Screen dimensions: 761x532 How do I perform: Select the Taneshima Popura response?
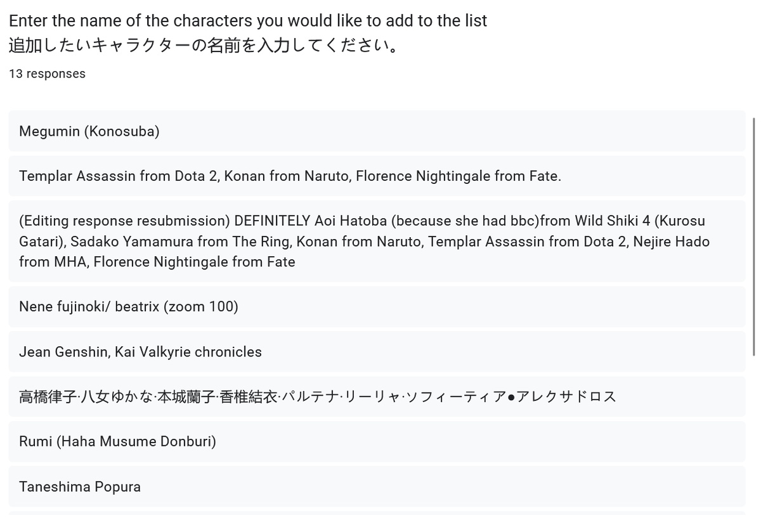point(80,487)
